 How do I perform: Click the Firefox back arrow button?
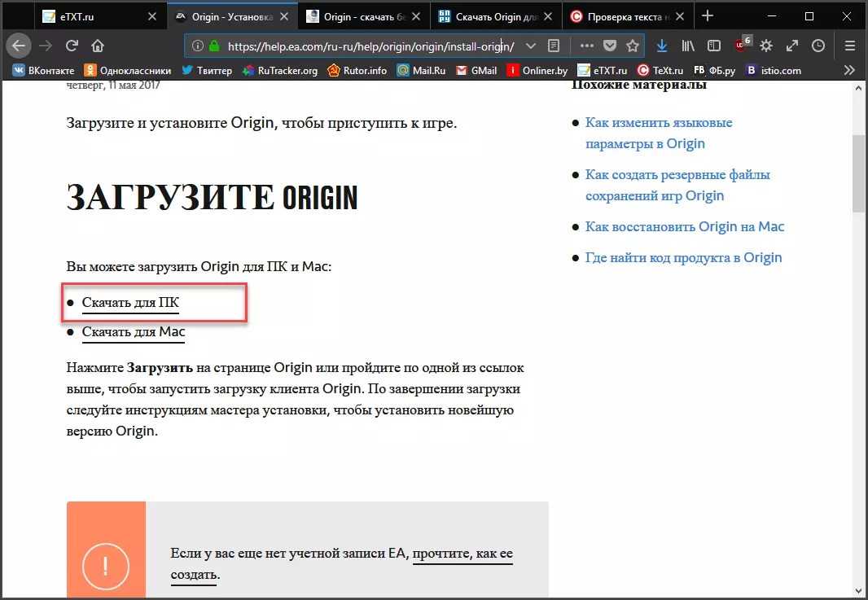click(x=19, y=46)
